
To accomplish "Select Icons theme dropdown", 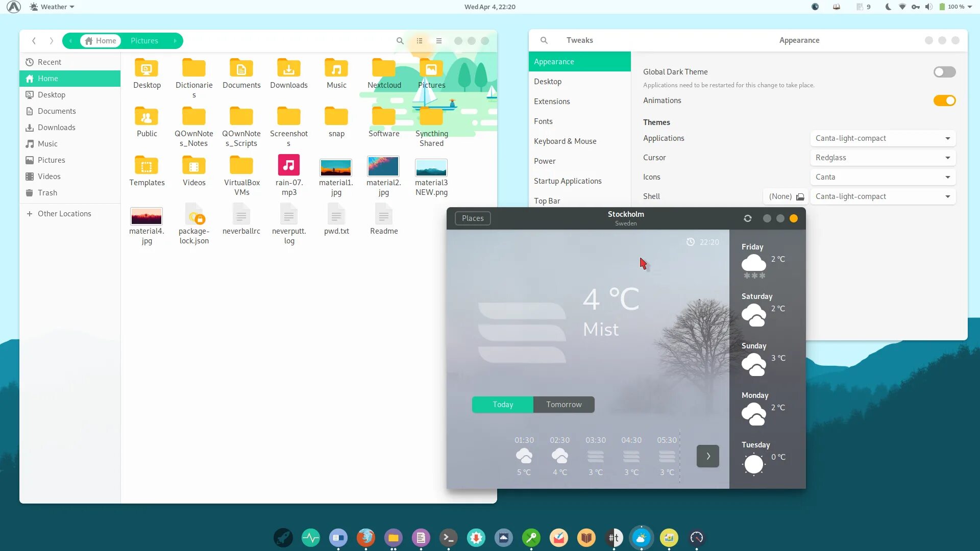I will pyautogui.click(x=881, y=176).
